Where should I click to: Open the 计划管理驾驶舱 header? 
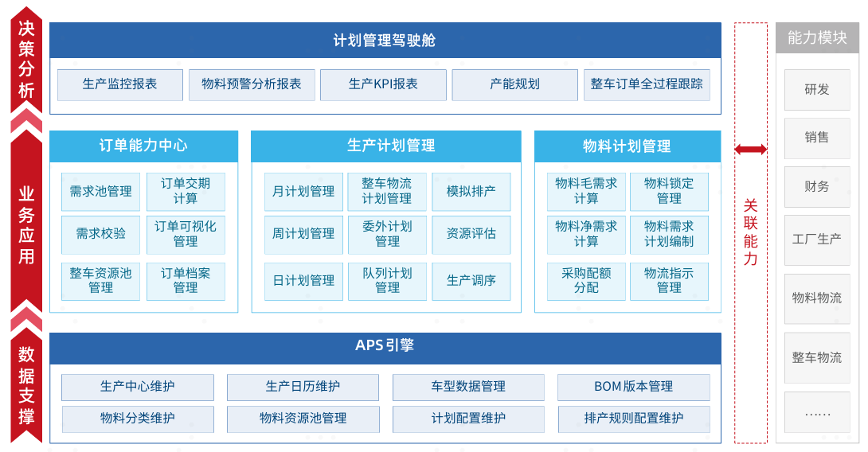click(385, 41)
